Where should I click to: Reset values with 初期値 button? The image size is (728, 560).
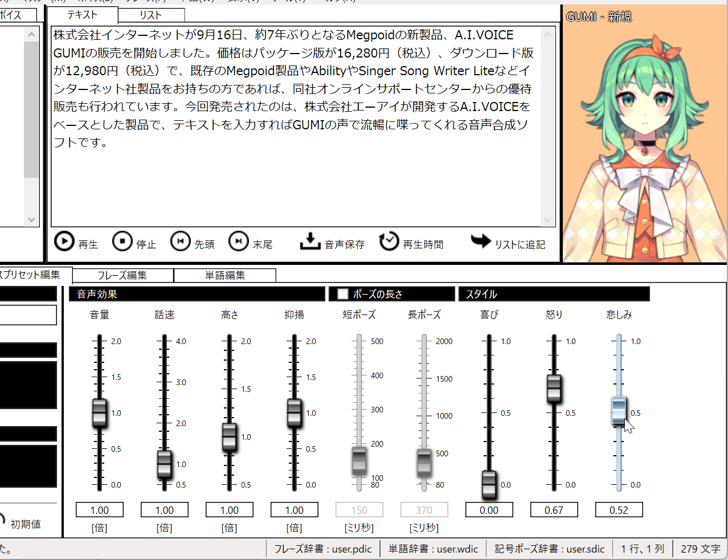coord(19,524)
